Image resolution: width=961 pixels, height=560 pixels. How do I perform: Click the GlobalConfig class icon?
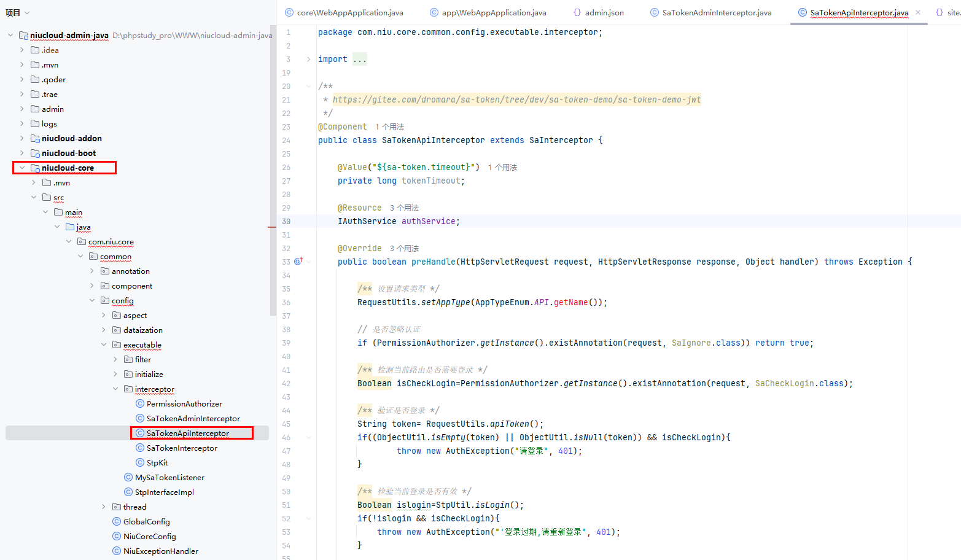[117, 522]
